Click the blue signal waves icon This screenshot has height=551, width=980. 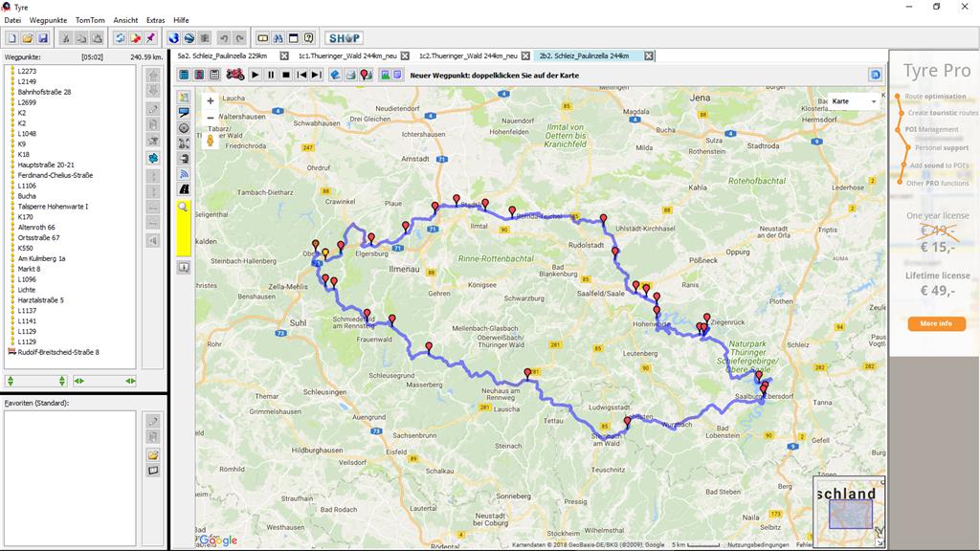point(184,174)
